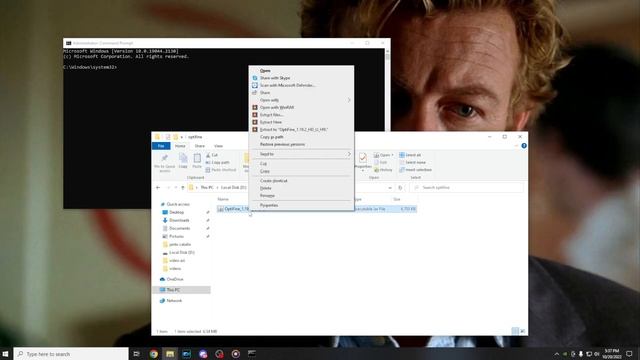Select This PC in navigation pane

pyautogui.click(x=182, y=290)
